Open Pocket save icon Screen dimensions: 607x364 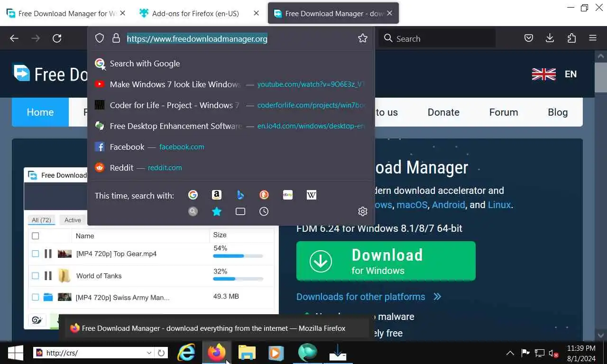[529, 38]
